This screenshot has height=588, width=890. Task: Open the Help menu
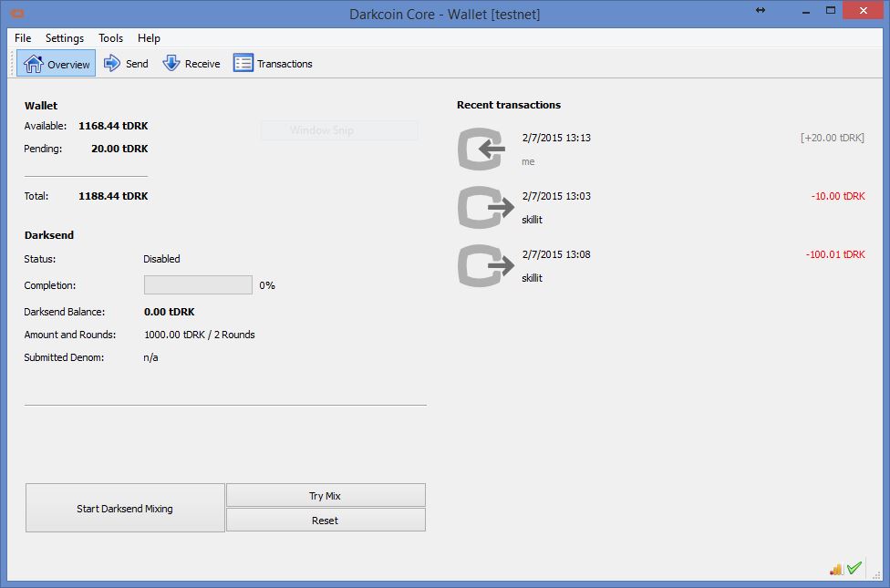(x=149, y=38)
